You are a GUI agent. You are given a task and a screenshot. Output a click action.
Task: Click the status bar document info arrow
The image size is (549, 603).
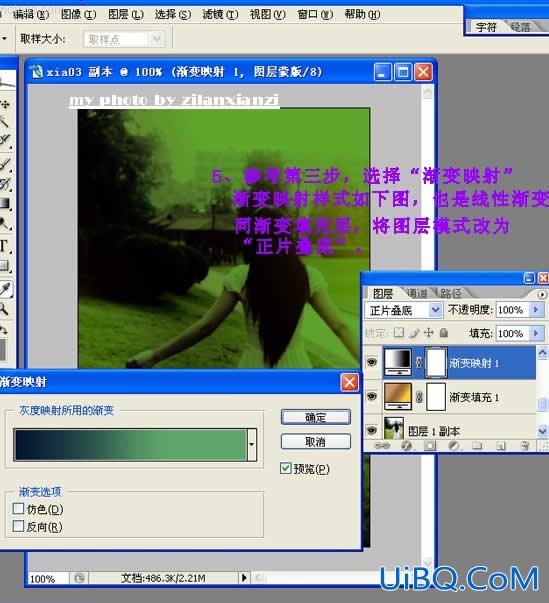tap(244, 578)
